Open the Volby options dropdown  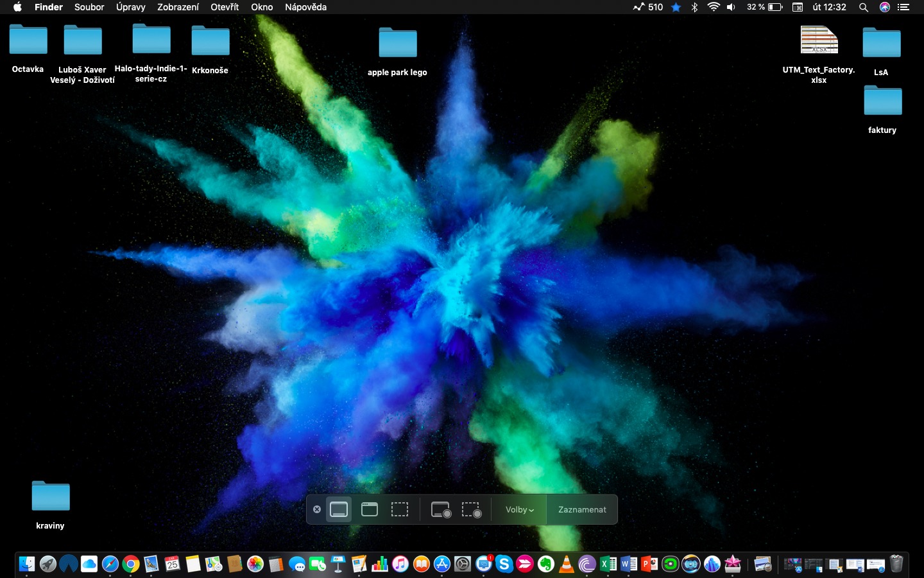click(x=518, y=509)
